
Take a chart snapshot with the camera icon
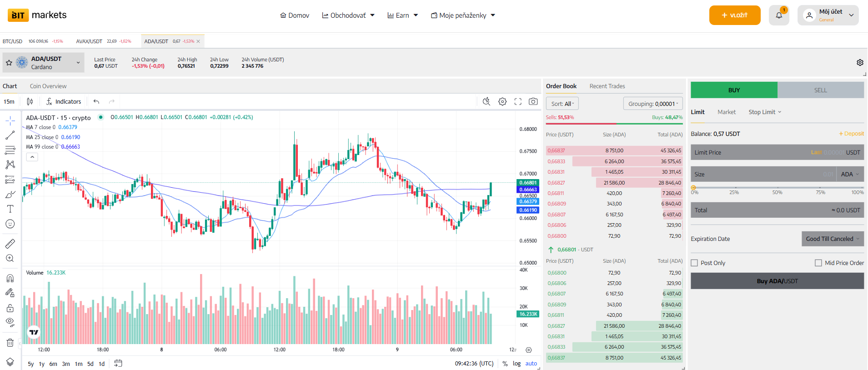click(533, 101)
